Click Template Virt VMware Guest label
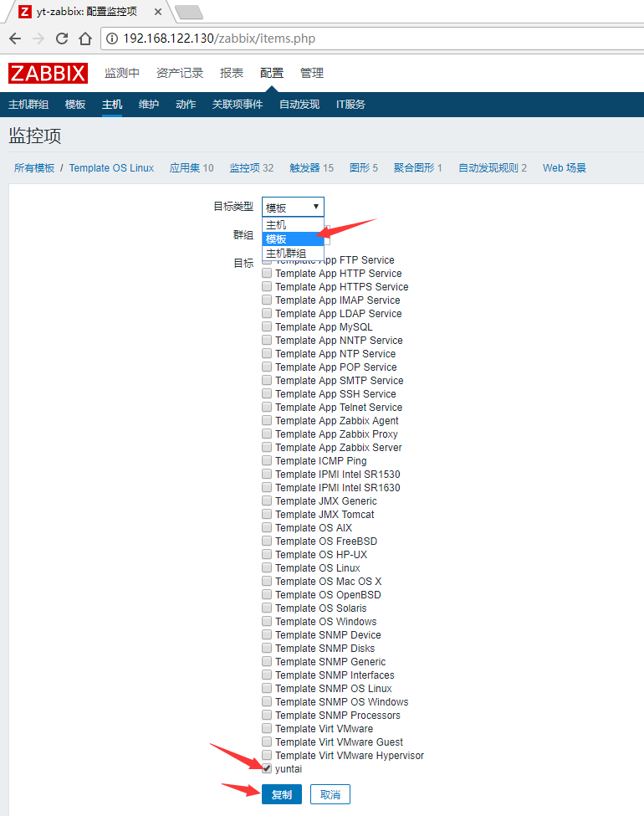The height and width of the screenshot is (816, 644). pyautogui.click(x=340, y=742)
